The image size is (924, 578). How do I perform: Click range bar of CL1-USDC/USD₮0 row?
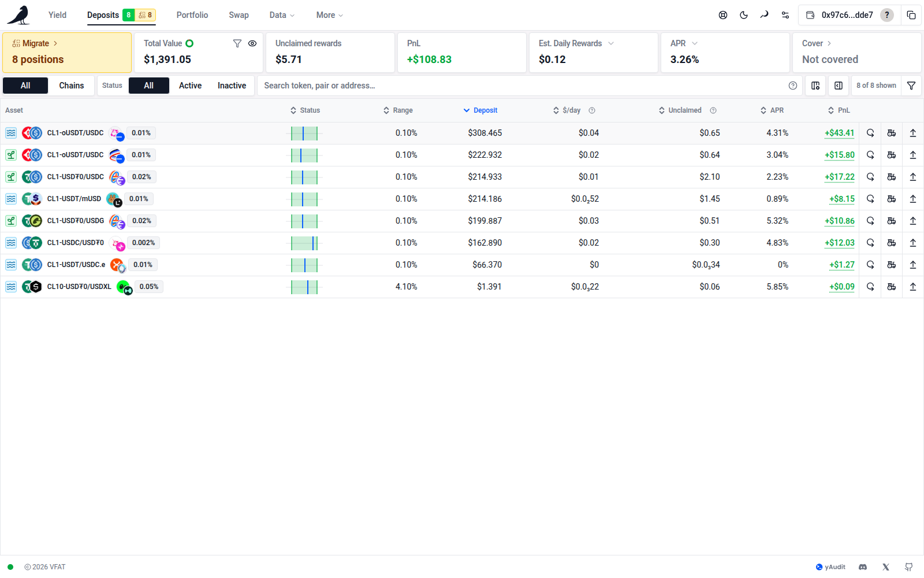[304, 243]
